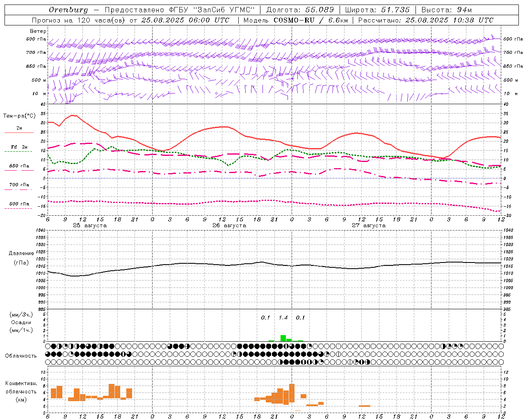Viewport: 525px width, 420px height.
Task: Click the '27 августа' date label
Action: (369, 226)
